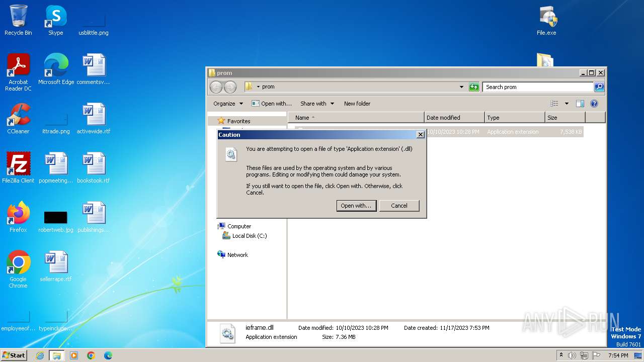Open Explorer help question mark icon
This screenshot has height=362, width=644.
(x=594, y=104)
